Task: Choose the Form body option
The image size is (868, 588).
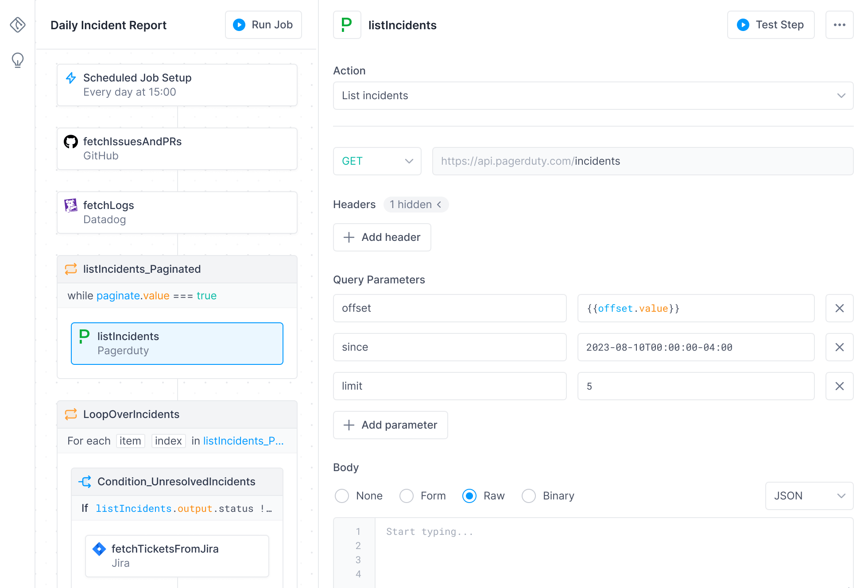Action: coord(407,496)
